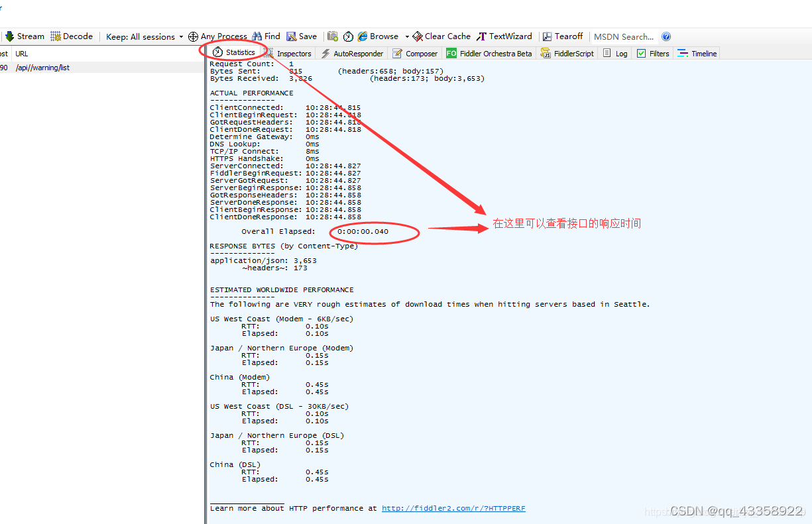Click the ClientConnected timestamp line
Viewport: 812px width, 524px height.
pos(286,107)
